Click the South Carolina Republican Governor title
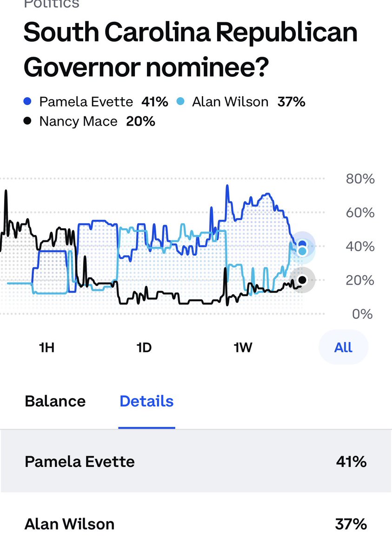 tap(191, 49)
